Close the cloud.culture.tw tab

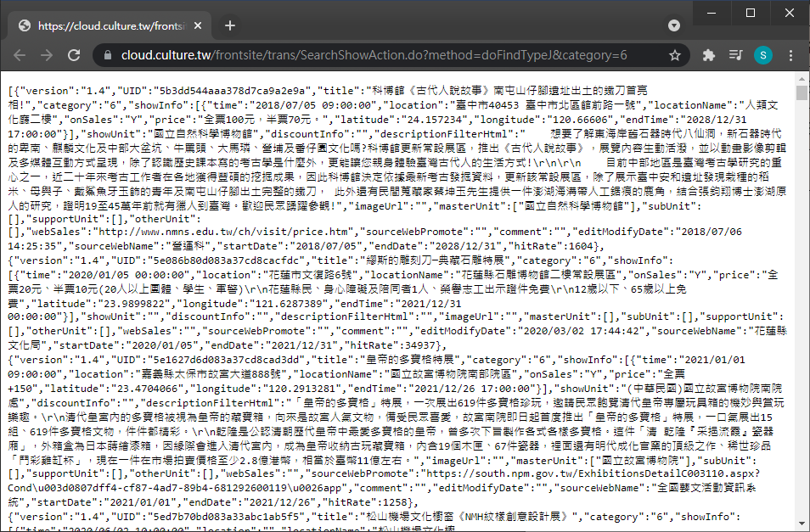(197, 25)
